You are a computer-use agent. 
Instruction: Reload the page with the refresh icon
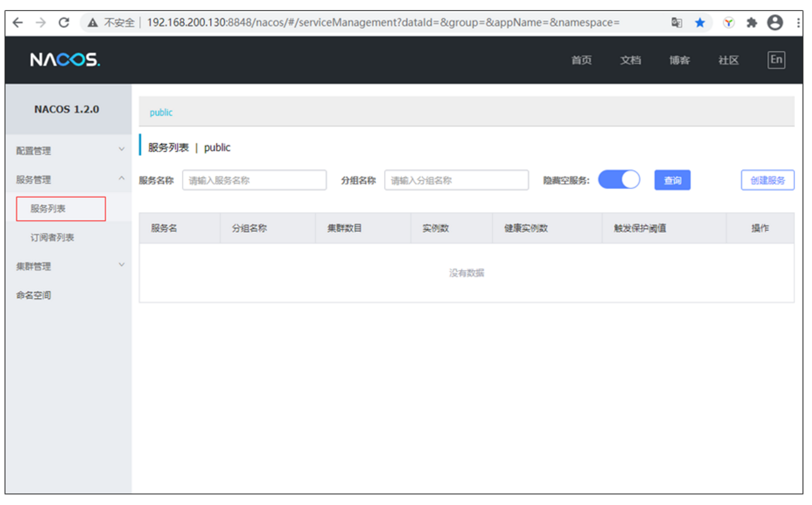[64, 22]
